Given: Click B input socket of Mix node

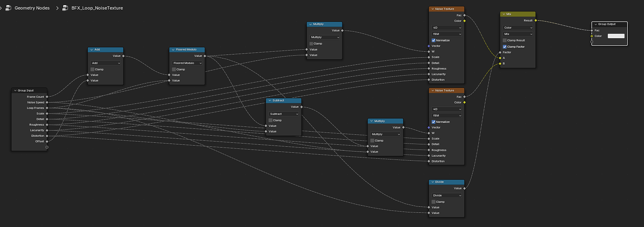Looking at the screenshot, I should (x=500, y=64).
